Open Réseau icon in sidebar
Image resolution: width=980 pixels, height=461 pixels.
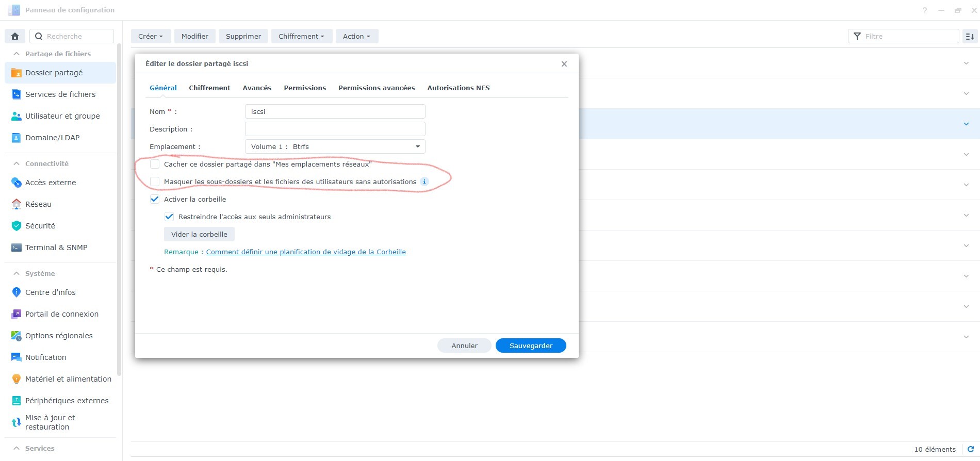16,204
